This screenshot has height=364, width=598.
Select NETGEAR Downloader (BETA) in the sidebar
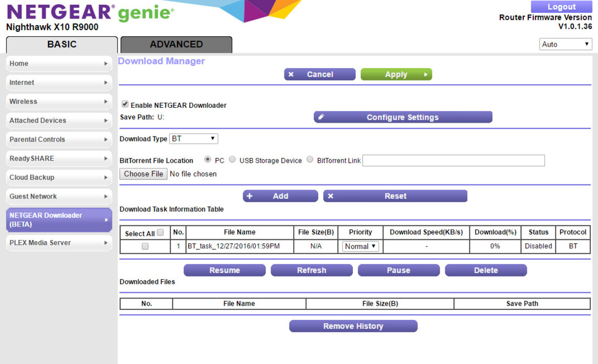coord(59,220)
